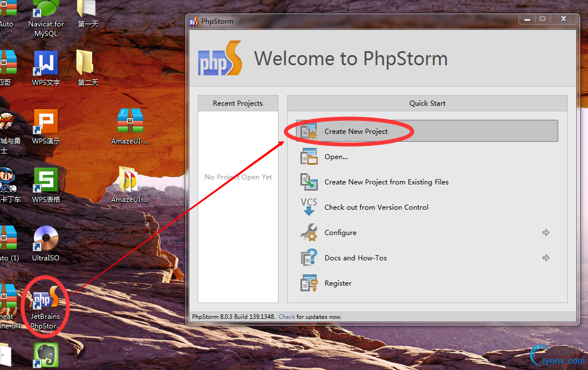Select the WPS表格 desktop icon
This screenshot has width=588, height=370.
click(x=45, y=185)
